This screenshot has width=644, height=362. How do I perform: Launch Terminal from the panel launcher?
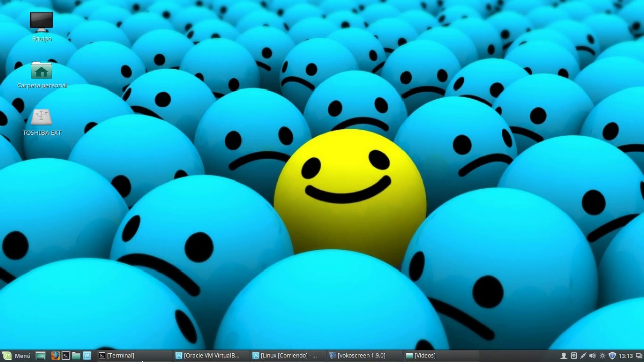click(66, 356)
